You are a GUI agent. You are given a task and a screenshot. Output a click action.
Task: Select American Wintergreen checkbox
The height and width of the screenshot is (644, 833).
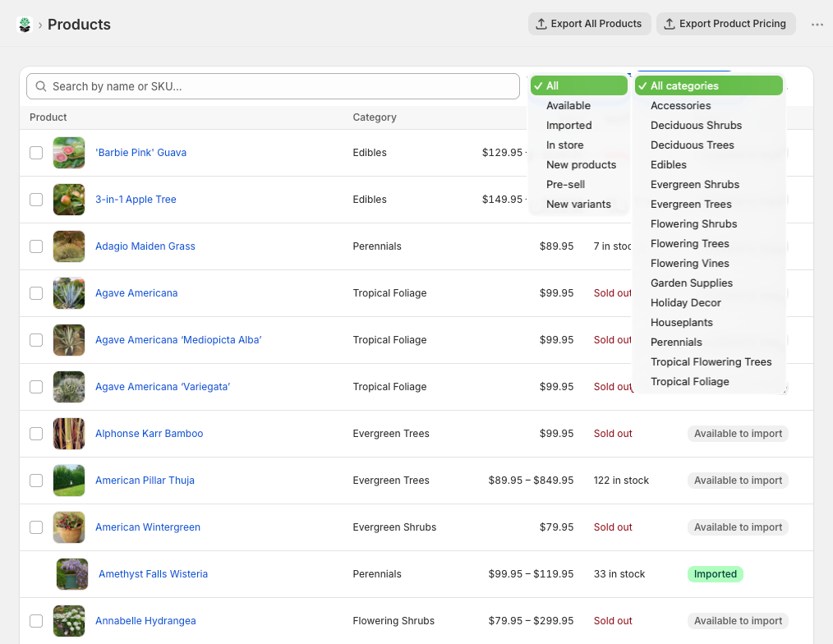pos(36,527)
